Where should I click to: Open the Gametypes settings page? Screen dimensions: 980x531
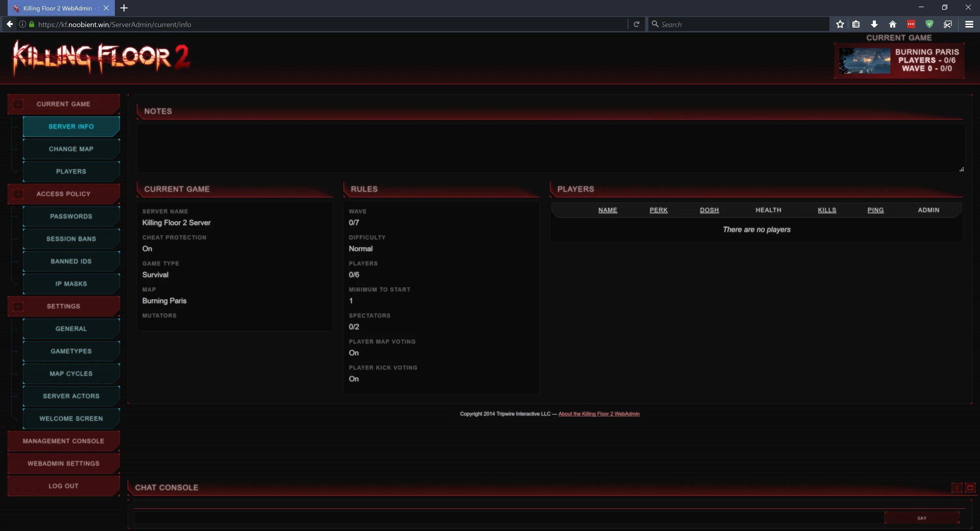point(71,351)
